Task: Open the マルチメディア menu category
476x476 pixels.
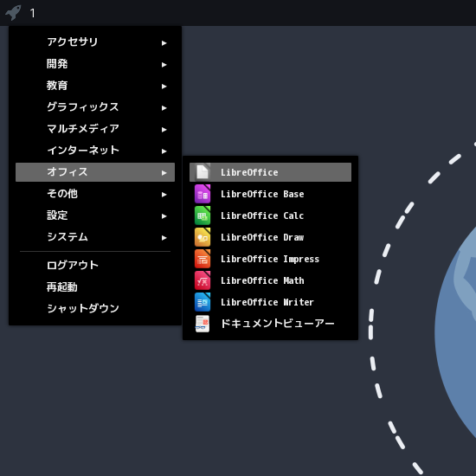Action: tap(95, 129)
